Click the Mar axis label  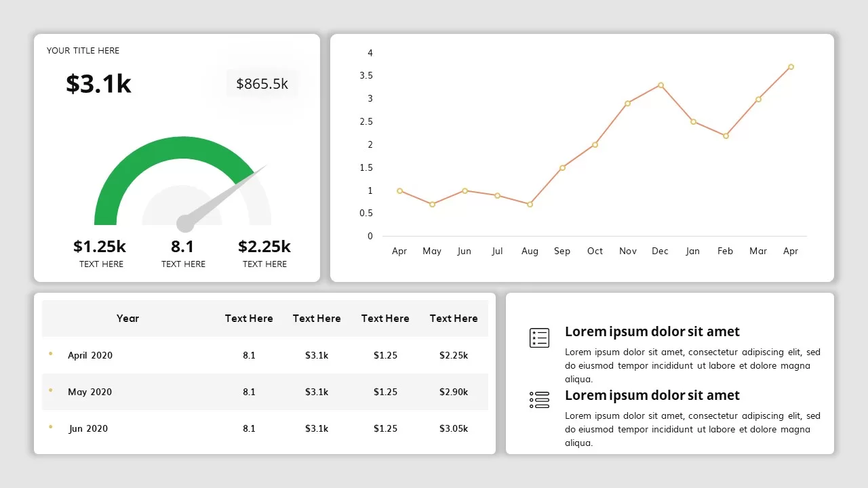(758, 251)
